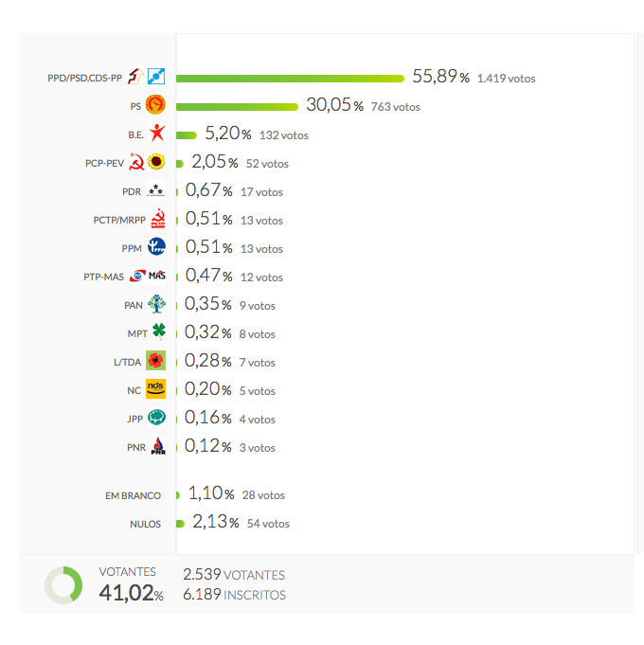Screen dimensions: 644x645
Task: Click the PCTP/MRPP party label
Action: (119, 220)
